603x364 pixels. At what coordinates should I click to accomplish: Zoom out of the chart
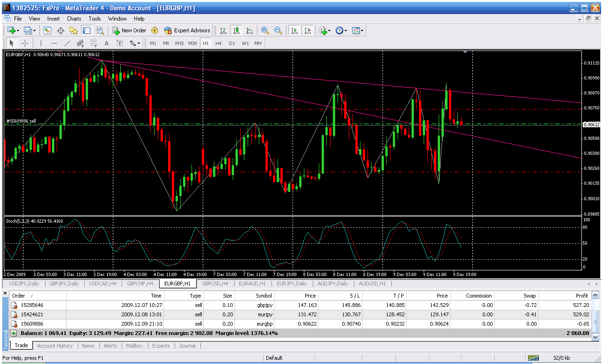(x=278, y=30)
